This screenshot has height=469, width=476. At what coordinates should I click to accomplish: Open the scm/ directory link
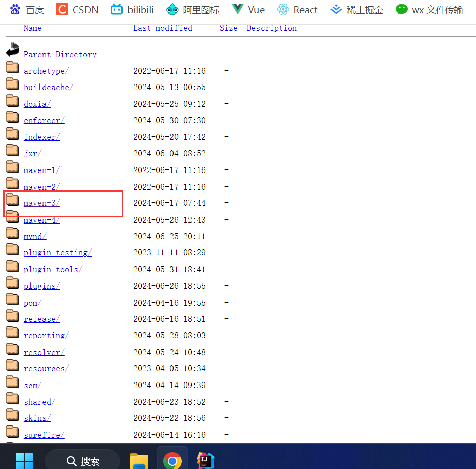tap(33, 386)
